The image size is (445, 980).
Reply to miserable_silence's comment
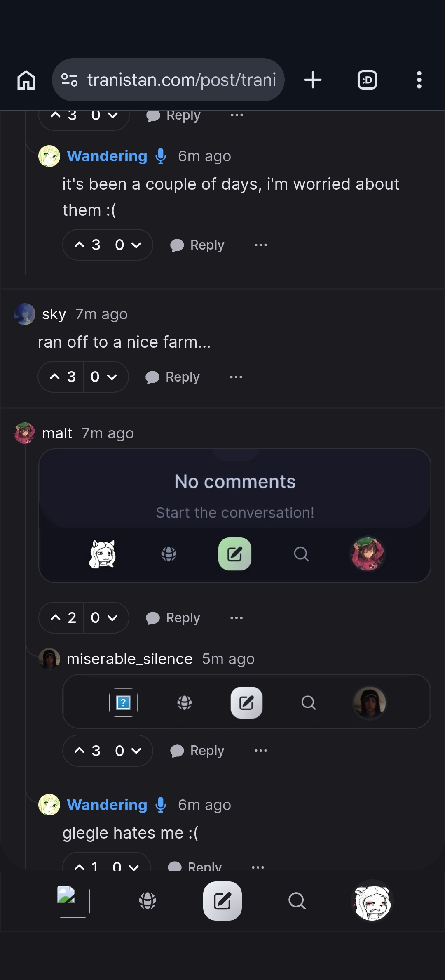[x=198, y=751]
